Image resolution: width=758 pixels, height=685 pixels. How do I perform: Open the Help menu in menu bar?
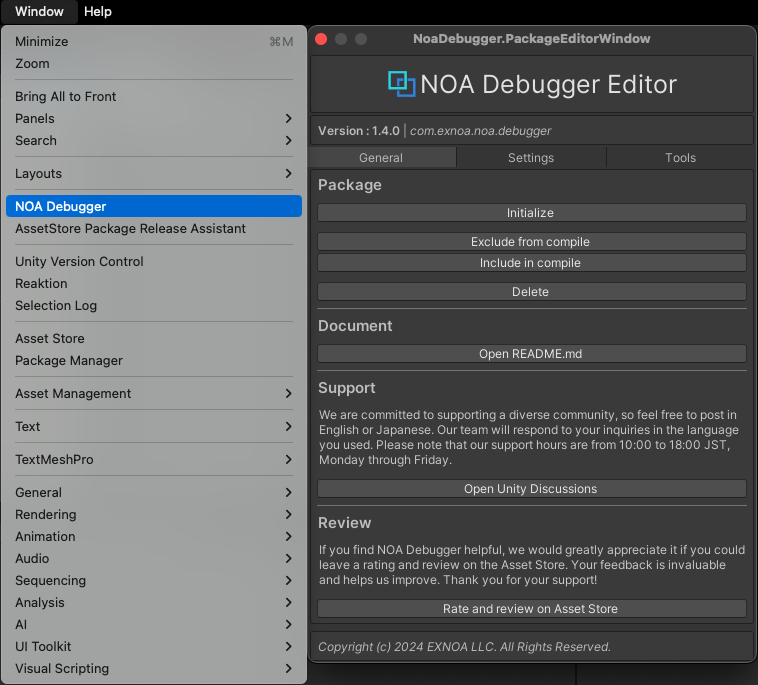(x=98, y=11)
